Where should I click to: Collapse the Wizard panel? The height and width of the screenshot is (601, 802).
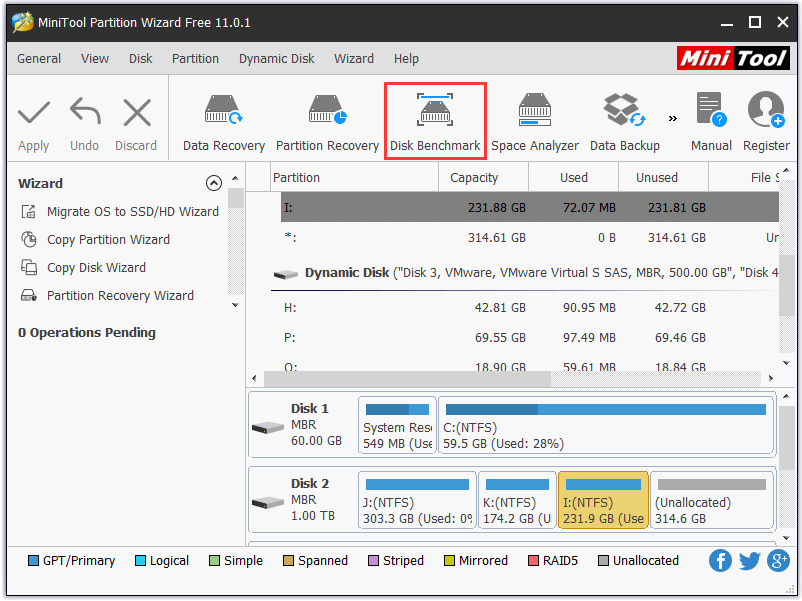coord(213,183)
